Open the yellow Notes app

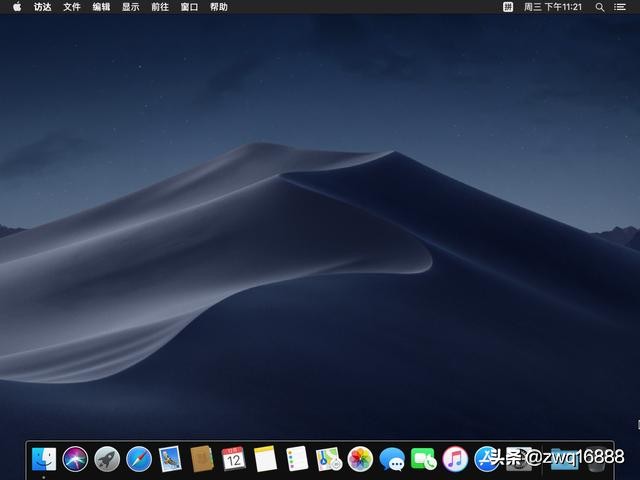coord(265,459)
